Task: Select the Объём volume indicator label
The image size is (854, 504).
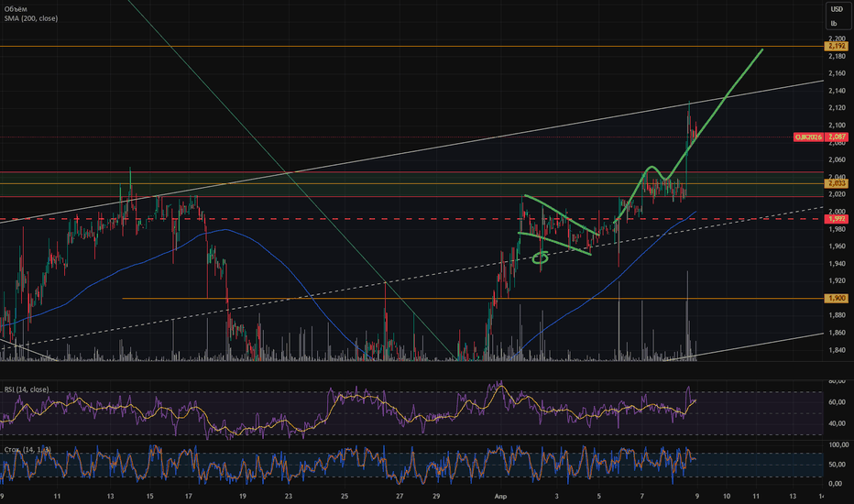Action: tap(16, 9)
